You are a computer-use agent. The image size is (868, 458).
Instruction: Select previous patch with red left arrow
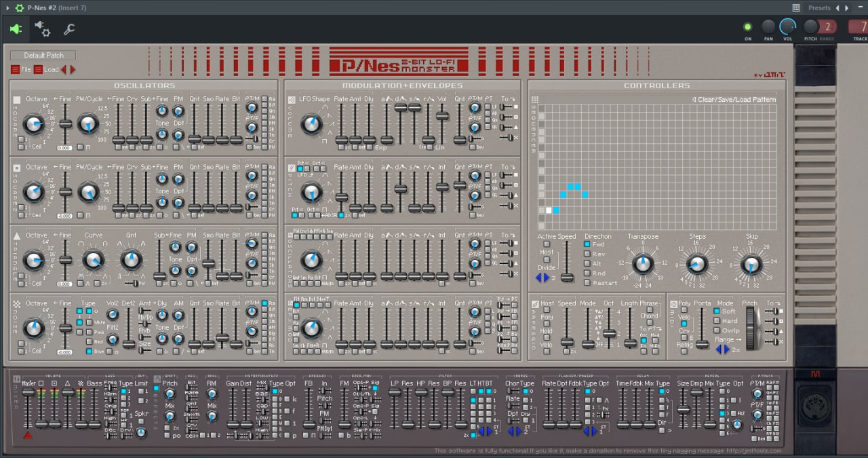pyautogui.click(x=64, y=69)
